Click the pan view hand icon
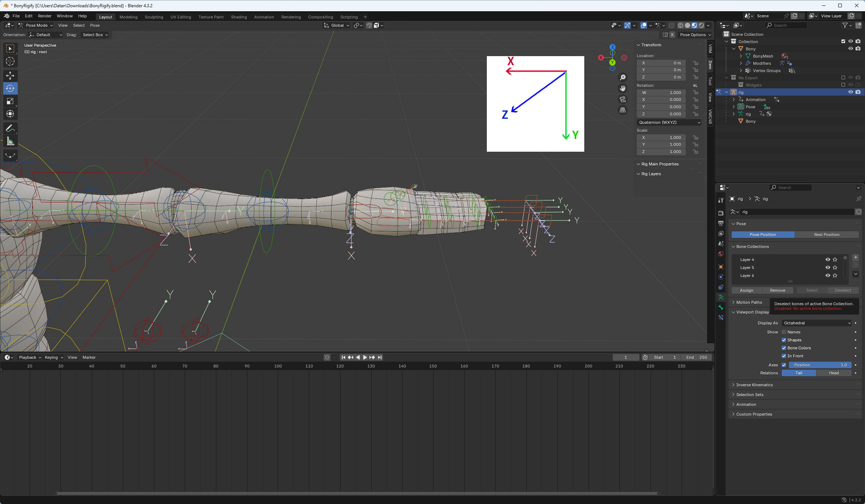The height and width of the screenshot is (504, 865). [x=623, y=88]
